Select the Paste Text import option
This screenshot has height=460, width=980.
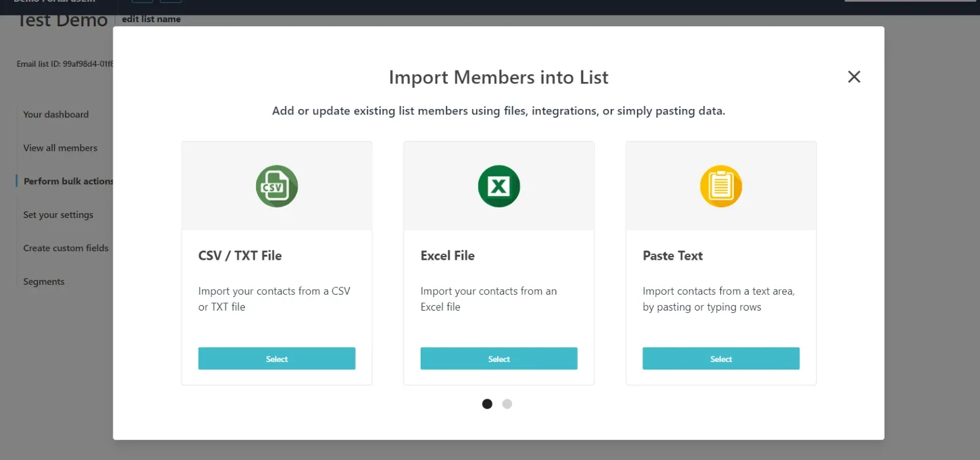(x=721, y=358)
